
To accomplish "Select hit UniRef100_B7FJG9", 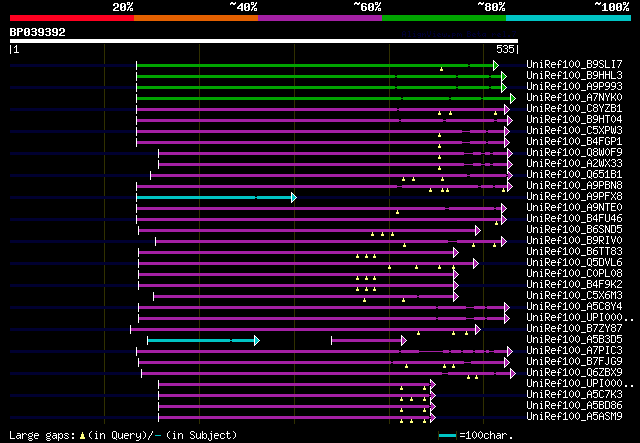I will pos(574,362).
